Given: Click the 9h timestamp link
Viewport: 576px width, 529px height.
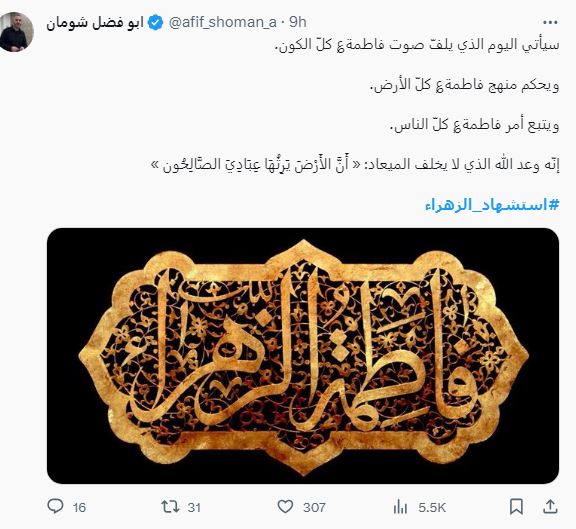Looking at the screenshot, I should tap(298, 22).
